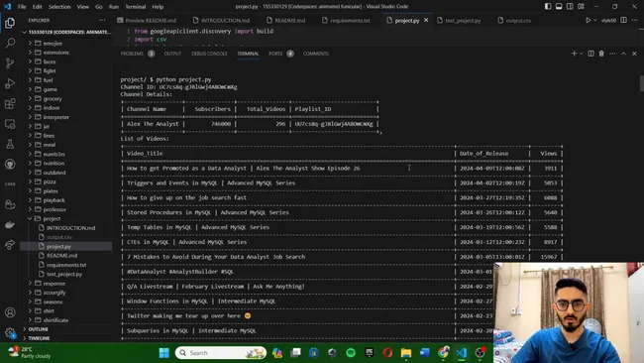The width and height of the screenshot is (644, 363).
Task: Open the Docker whale view
Action: 10,225
